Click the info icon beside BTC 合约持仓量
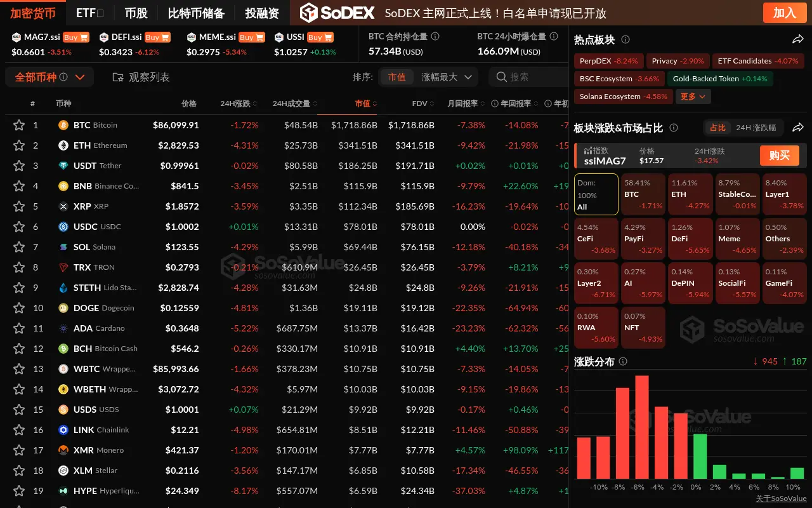Image resolution: width=812 pixels, height=508 pixels. 435,36
